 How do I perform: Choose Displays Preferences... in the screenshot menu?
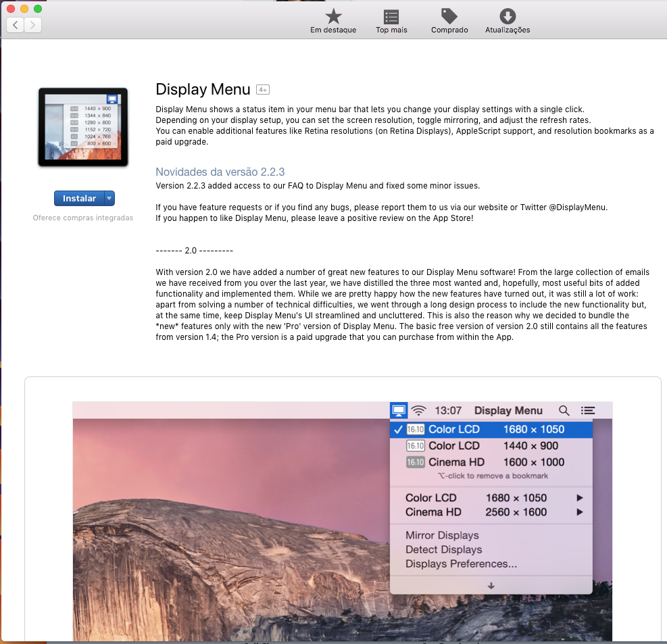(x=461, y=564)
